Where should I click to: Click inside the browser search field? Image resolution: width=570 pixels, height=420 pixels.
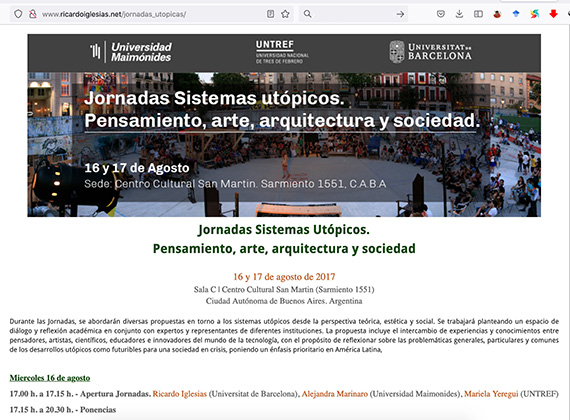click(353, 14)
